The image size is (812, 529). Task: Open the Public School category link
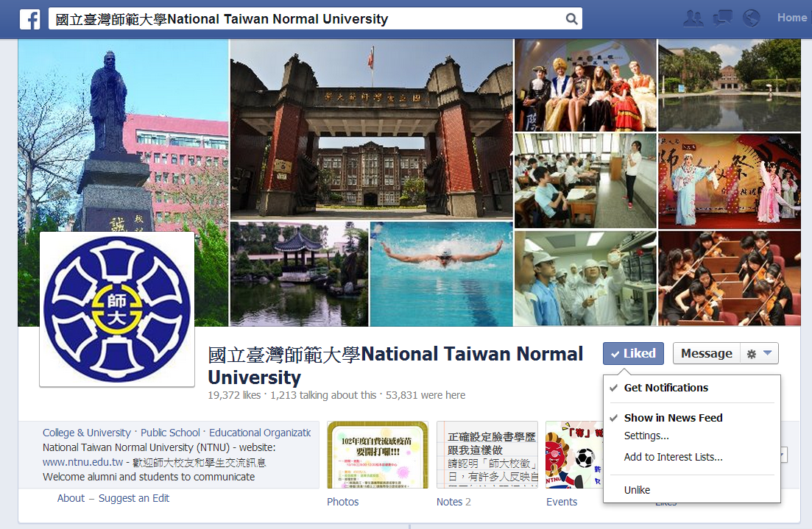tap(170, 433)
